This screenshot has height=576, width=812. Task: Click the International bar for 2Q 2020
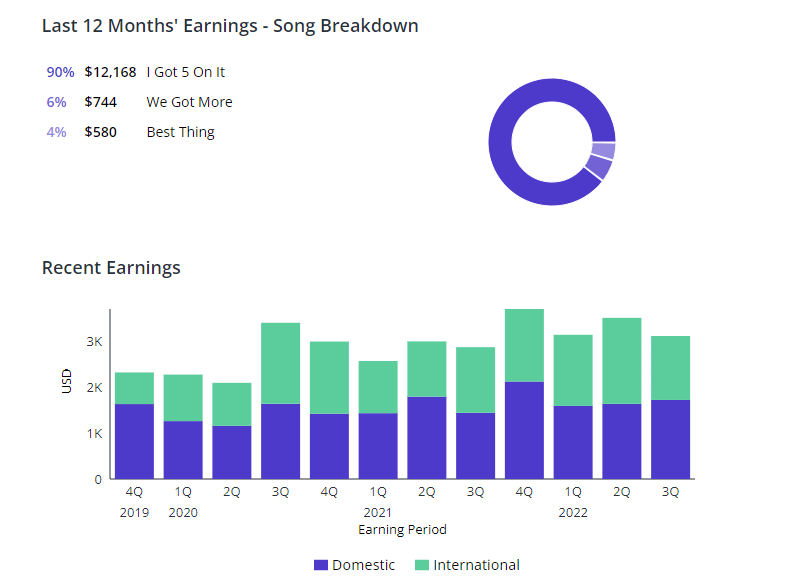[x=231, y=404]
